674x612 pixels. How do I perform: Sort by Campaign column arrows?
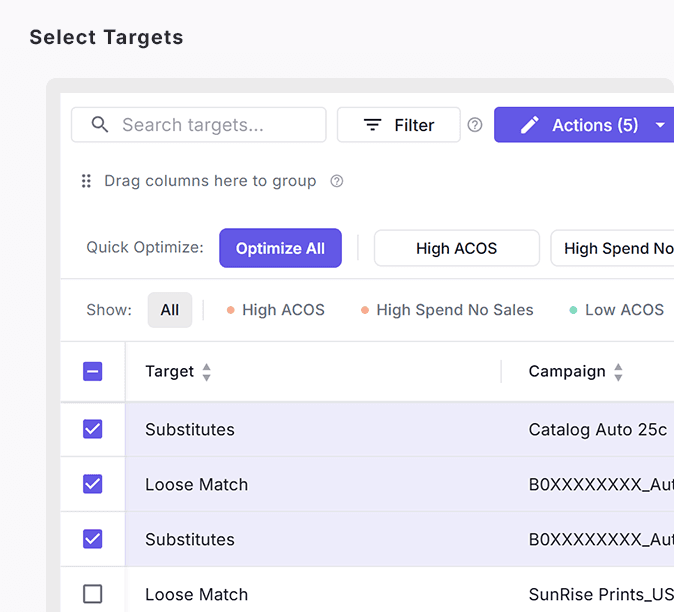click(618, 372)
